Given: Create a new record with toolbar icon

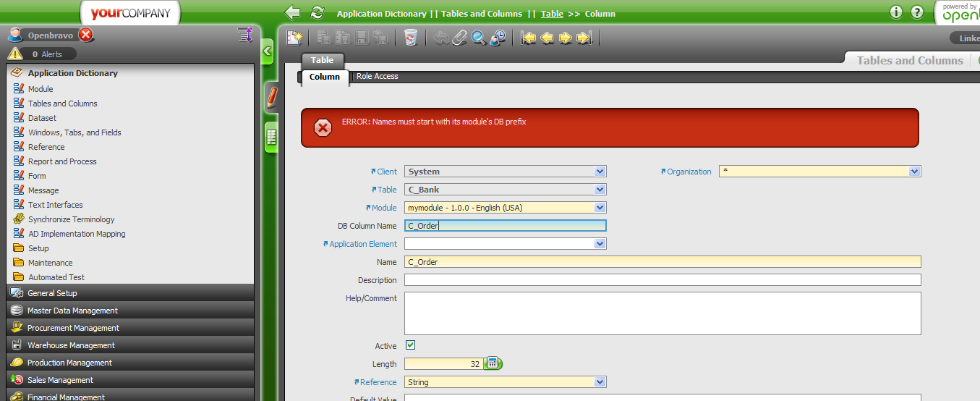Looking at the screenshot, I should tap(294, 38).
